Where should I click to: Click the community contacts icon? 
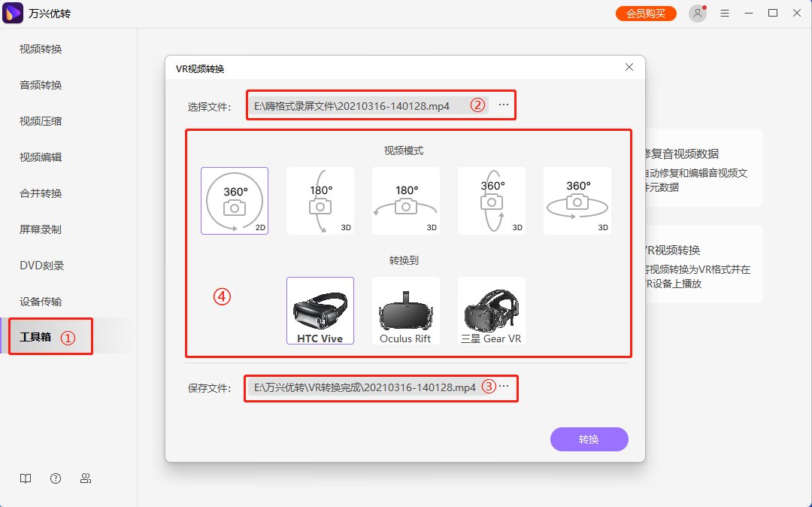(86, 478)
